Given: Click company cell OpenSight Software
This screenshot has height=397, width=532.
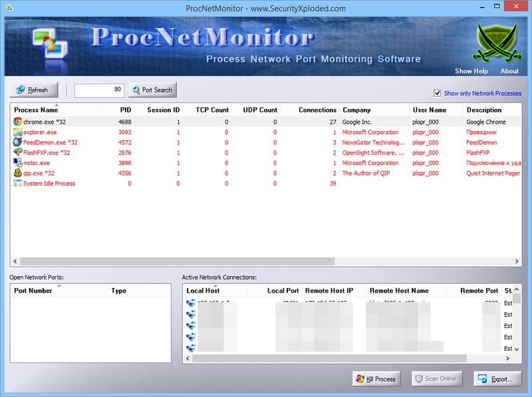Looking at the screenshot, I should 373,152.
